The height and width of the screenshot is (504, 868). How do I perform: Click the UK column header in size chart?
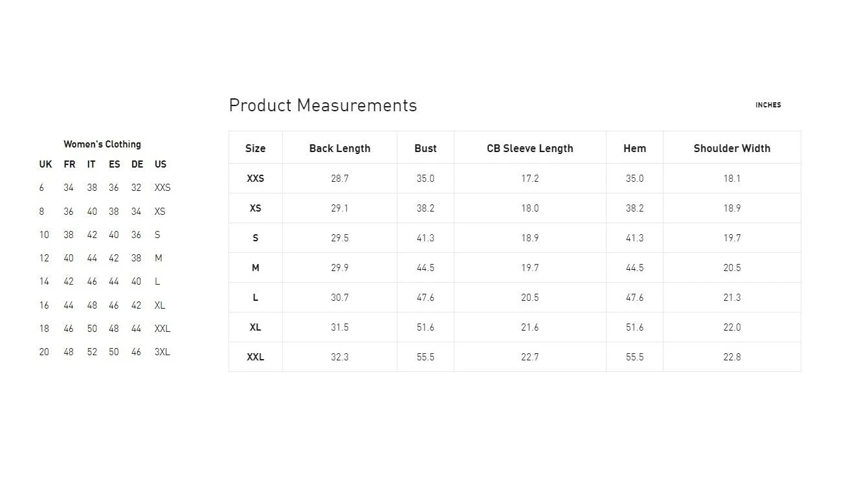[45, 164]
